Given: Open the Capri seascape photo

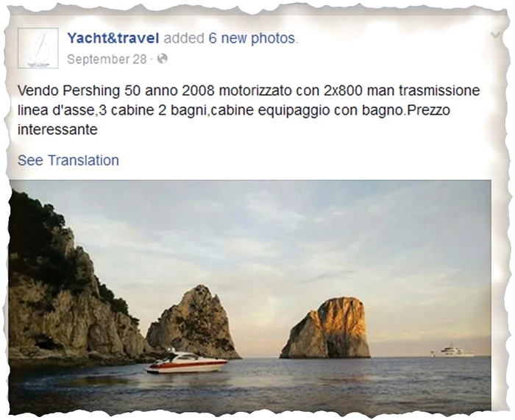Looking at the screenshot, I should pyautogui.click(x=250, y=297).
